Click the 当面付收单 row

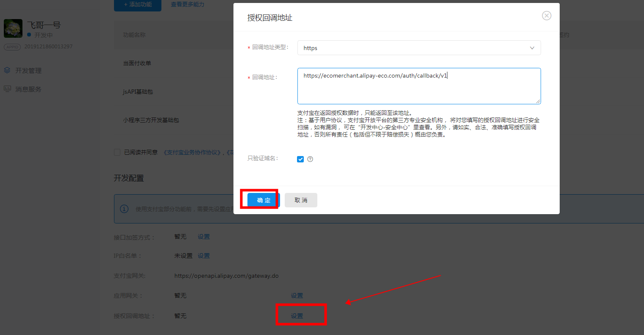pyautogui.click(x=137, y=63)
